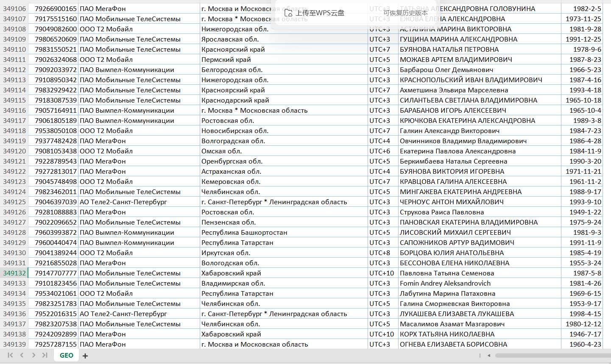Click the horizontal scrollbar left arrow

pyautogui.click(x=489, y=356)
